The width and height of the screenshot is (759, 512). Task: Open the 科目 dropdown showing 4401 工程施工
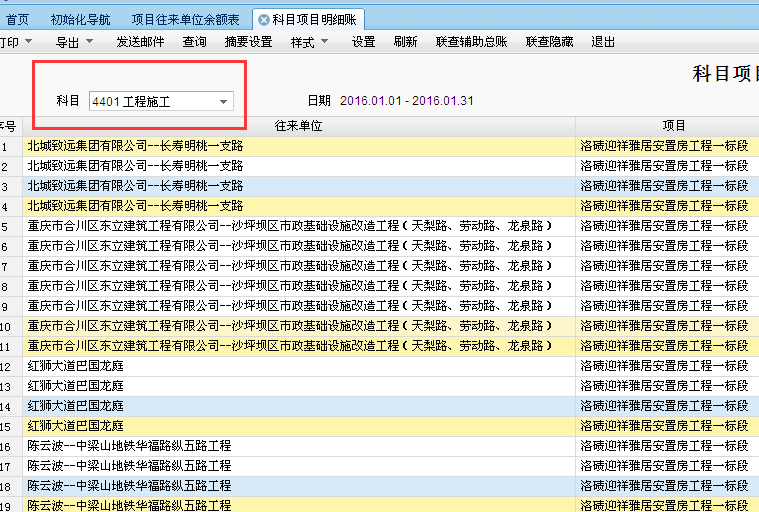click(161, 101)
